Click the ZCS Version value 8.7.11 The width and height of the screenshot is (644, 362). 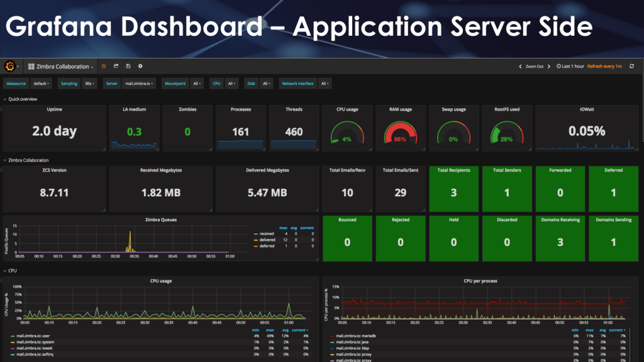tap(54, 192)
